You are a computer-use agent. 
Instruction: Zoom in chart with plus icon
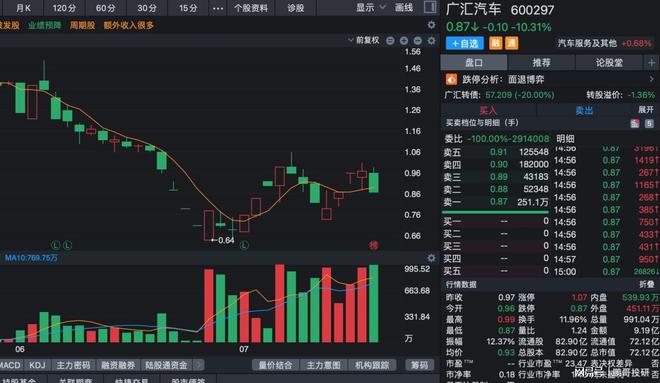tap(404, 40)
